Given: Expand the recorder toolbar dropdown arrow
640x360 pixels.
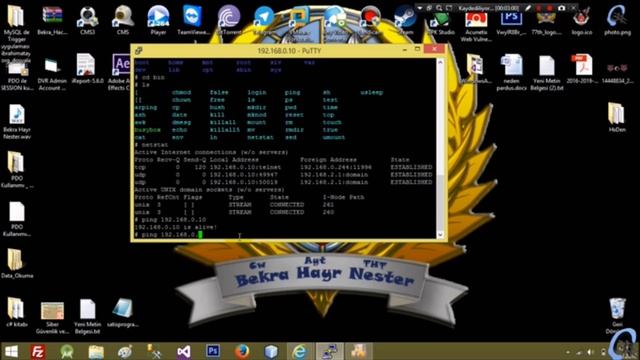Looking at the screenshot, I should [420, 7].
